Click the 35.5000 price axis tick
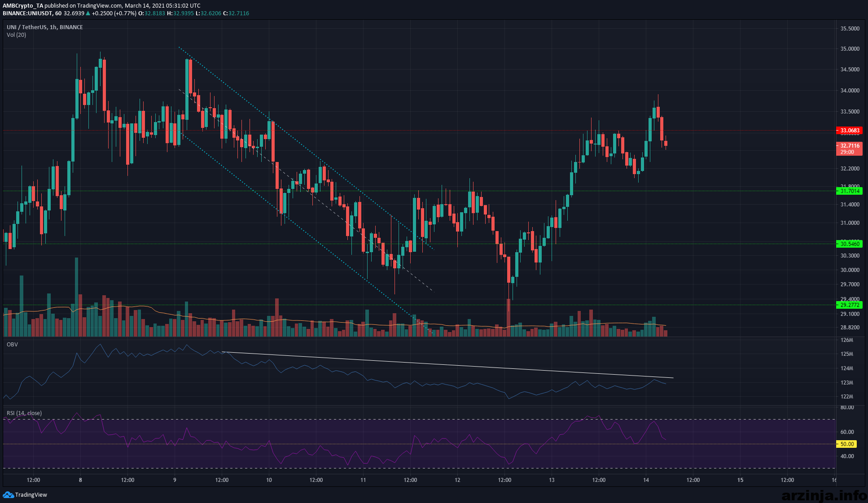 [850, 28]
